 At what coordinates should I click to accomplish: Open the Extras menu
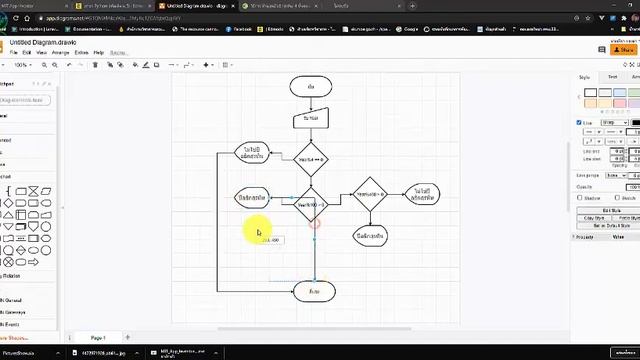(81, 53)
